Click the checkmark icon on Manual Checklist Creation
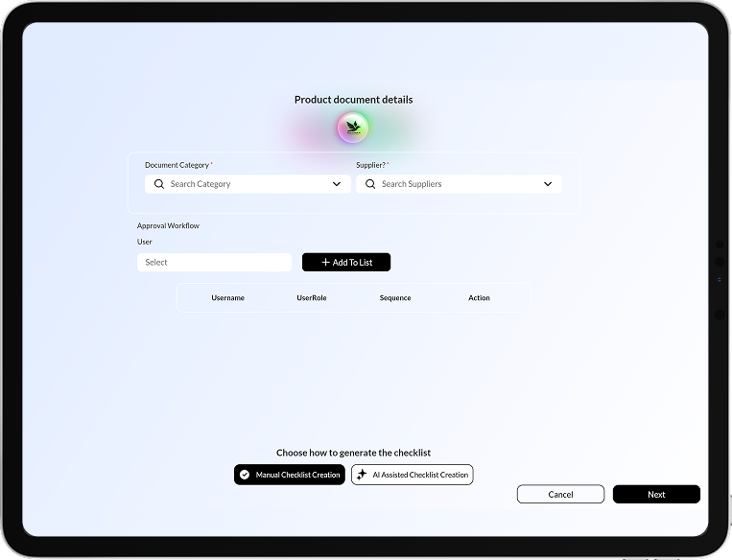Screen dimensions: 732x560 coord(245,475)
